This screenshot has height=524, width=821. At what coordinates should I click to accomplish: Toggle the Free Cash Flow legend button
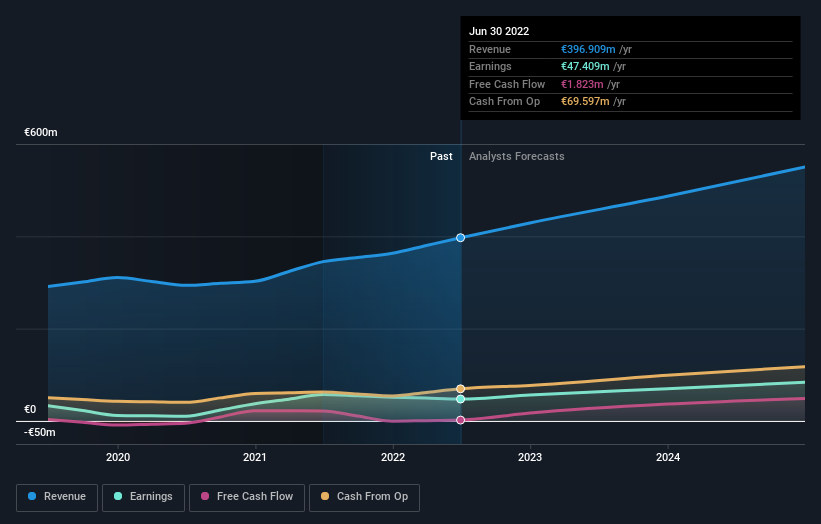247,497
